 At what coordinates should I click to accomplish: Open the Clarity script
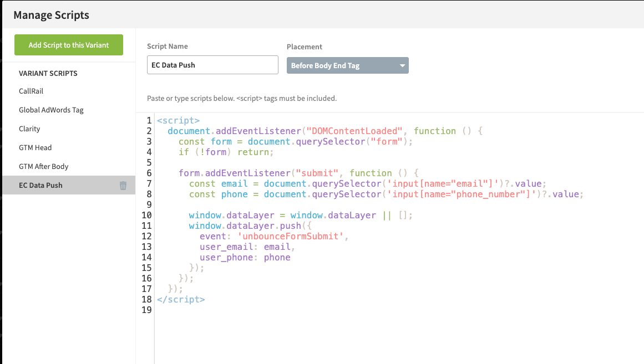tap(29, 129)
